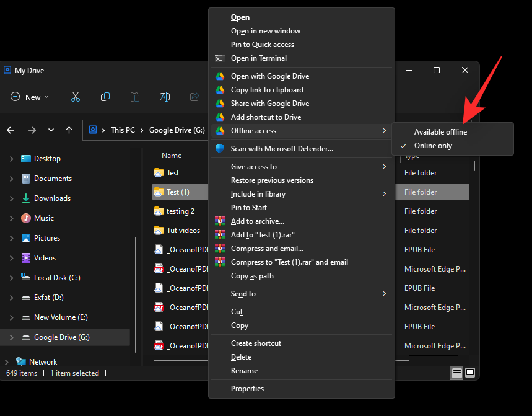Open the Give access to submenu
The image size is (532, 416).
click(301, 167)
